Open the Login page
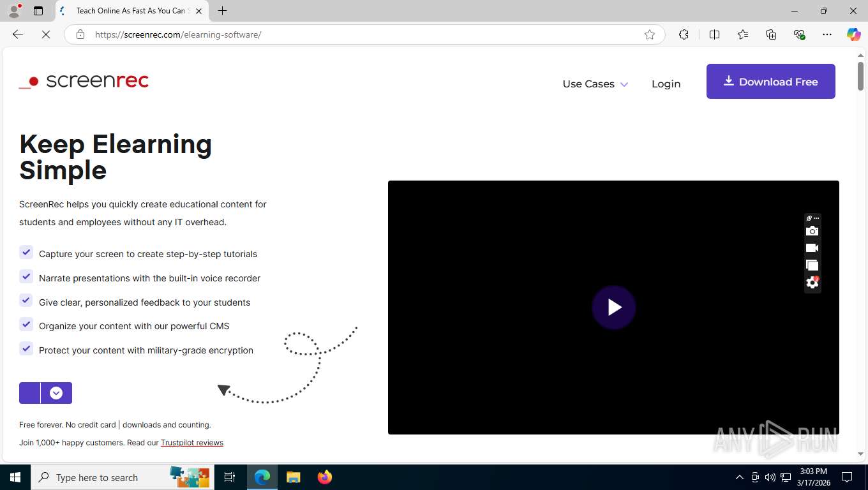Screen dimensions: 868x490 click(x=666, y=84)
